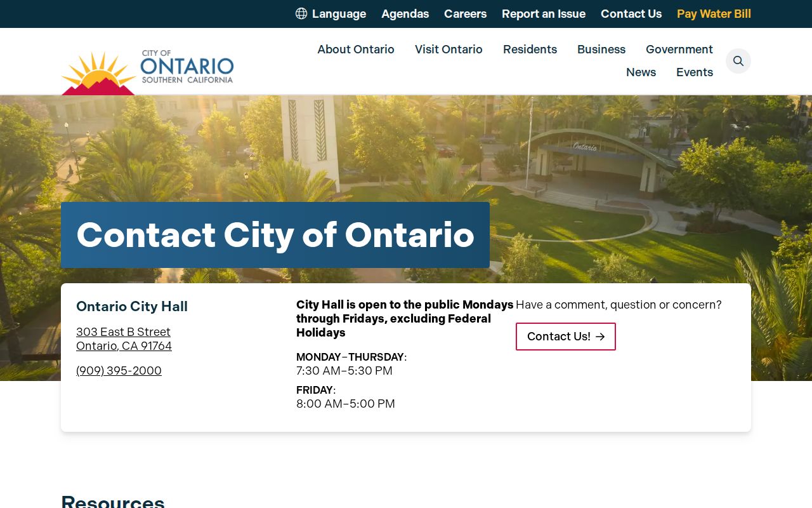812x508 pixels.
Task: Click the 'Have a comment, question or concern?' text
Action: point(619,305)
